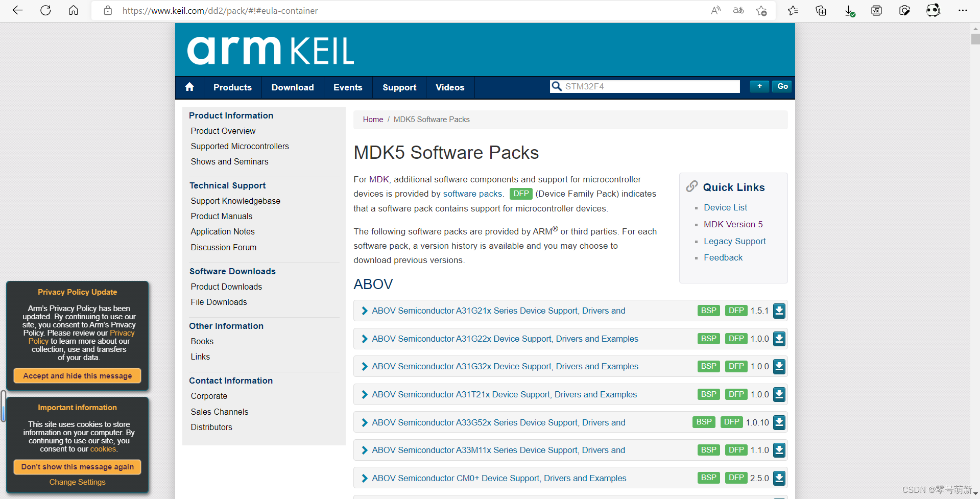Open the browser home page icon
Viewport: 980px width, 499px height.
(x=74, y=10)
